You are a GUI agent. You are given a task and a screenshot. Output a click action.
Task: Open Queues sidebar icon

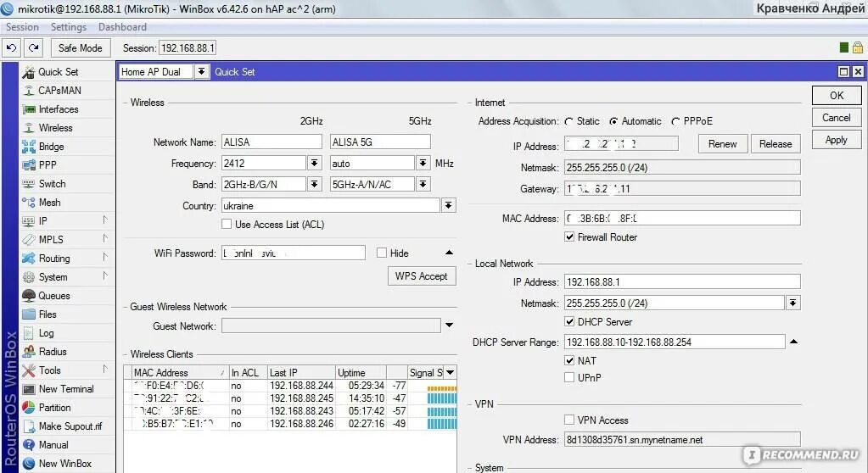tap(28, 296)
